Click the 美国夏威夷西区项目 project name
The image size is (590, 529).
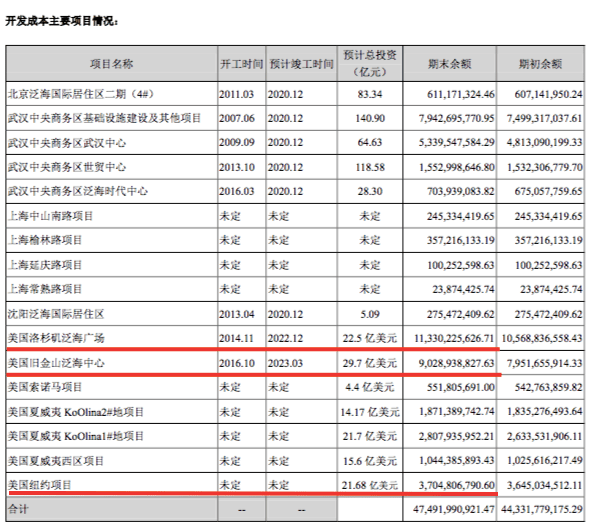pyautogui.click(x=56, y=461)
